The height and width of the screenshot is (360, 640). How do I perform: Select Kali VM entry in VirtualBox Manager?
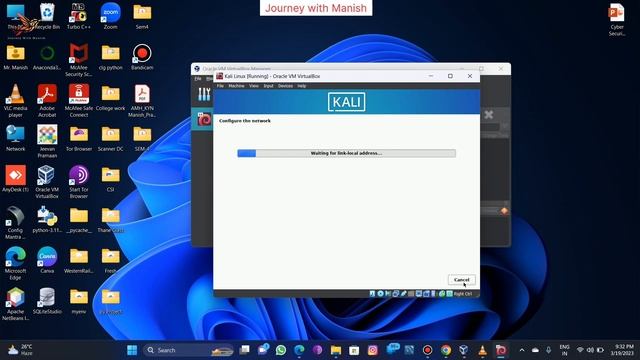pos(203,119)
